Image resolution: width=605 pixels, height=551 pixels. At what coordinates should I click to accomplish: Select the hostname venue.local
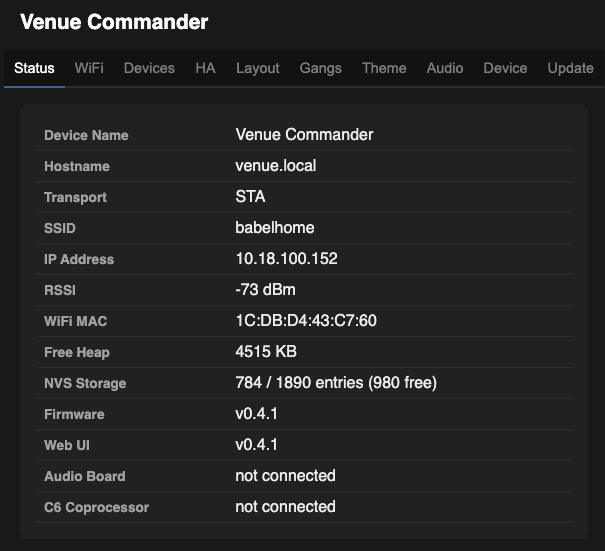[276, 166]
